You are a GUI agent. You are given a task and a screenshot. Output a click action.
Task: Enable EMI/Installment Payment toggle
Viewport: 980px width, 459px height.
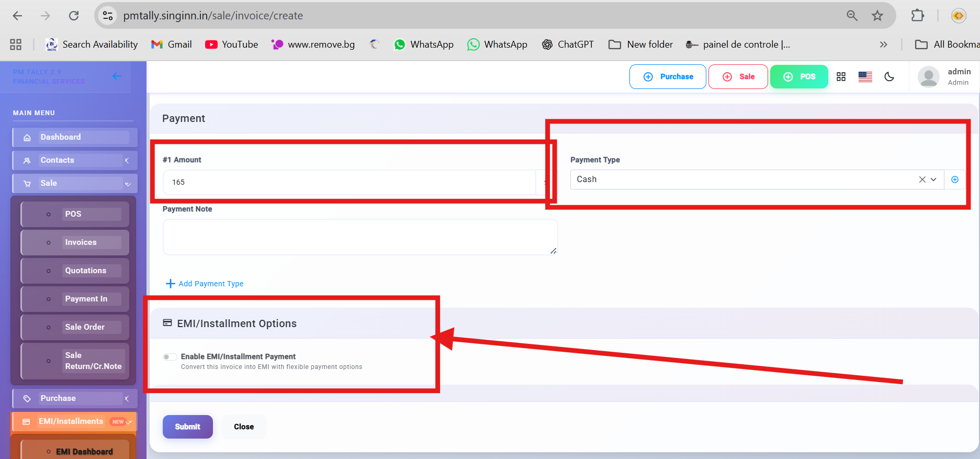[170, 357]
